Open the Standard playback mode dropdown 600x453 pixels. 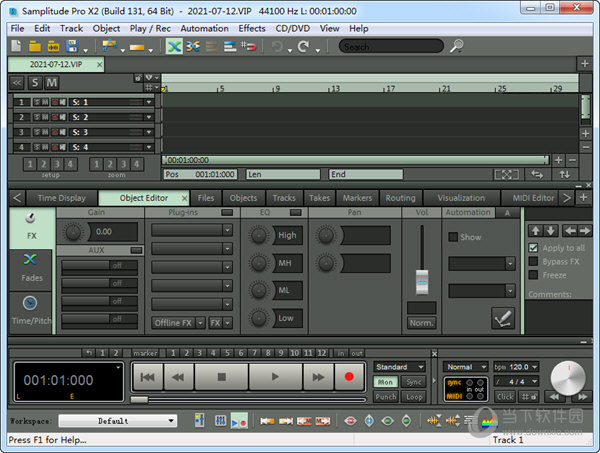(399, 367)
